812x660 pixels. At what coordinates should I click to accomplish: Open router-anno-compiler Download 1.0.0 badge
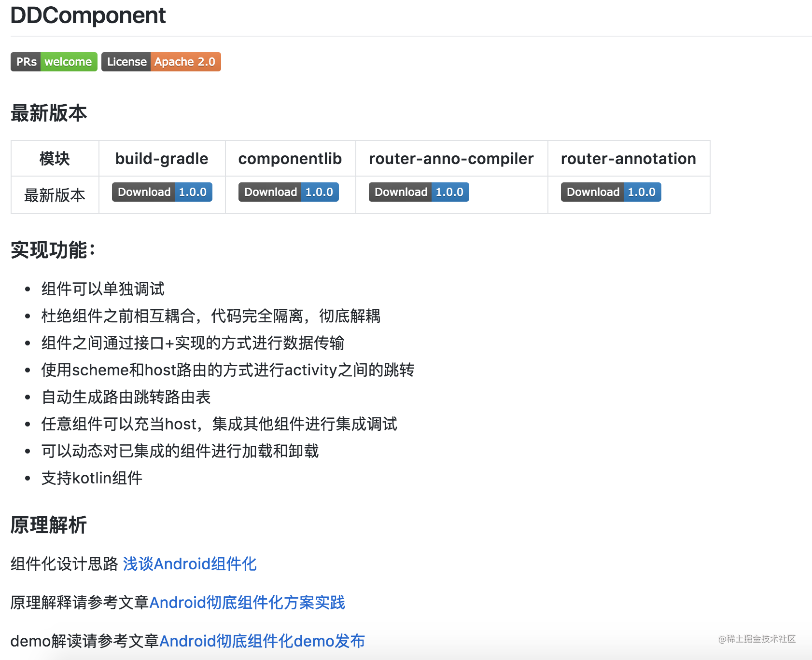coord(419,192)
